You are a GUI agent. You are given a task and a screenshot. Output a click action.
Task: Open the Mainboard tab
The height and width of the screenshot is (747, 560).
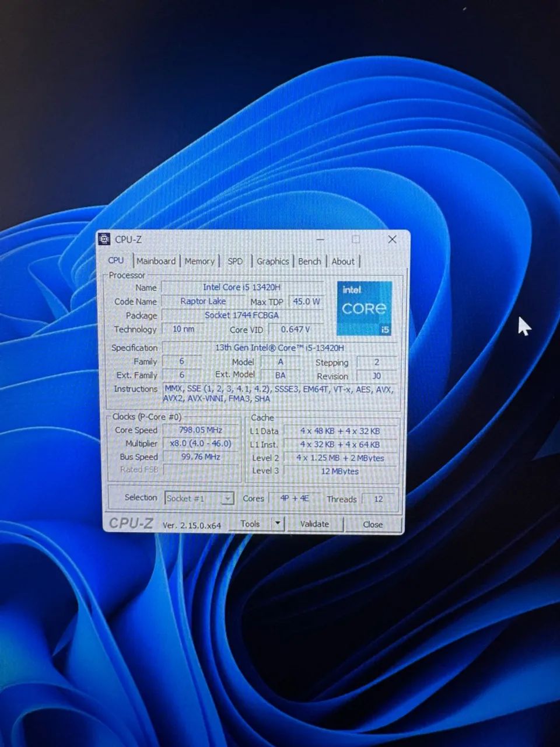(156, 261)
